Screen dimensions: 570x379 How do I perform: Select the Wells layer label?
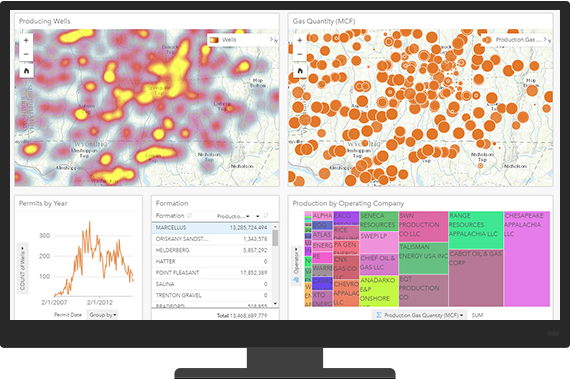229,40
